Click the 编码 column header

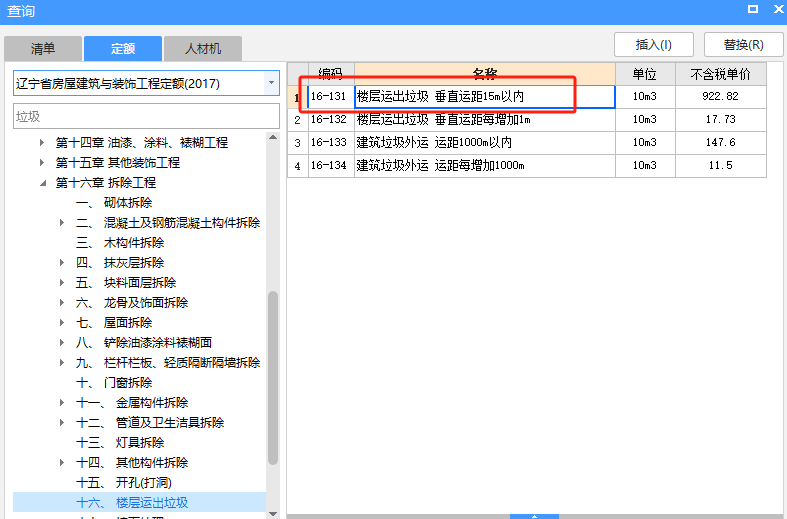331,74
